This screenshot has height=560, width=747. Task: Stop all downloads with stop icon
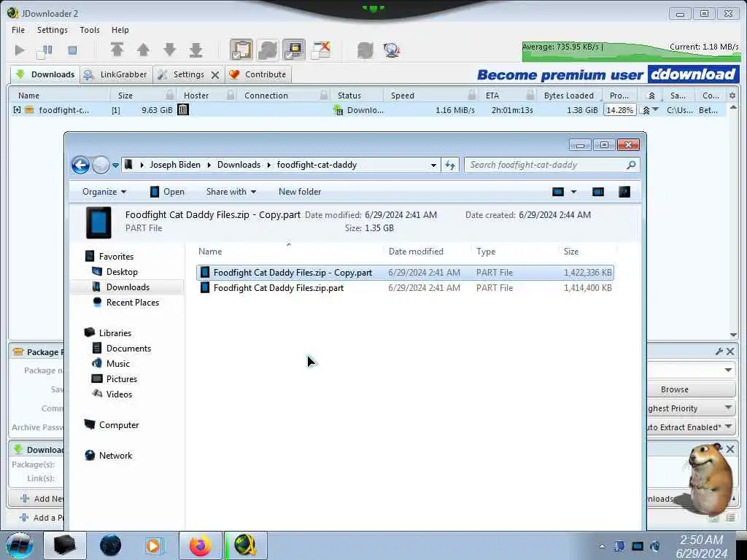(72, 50)
